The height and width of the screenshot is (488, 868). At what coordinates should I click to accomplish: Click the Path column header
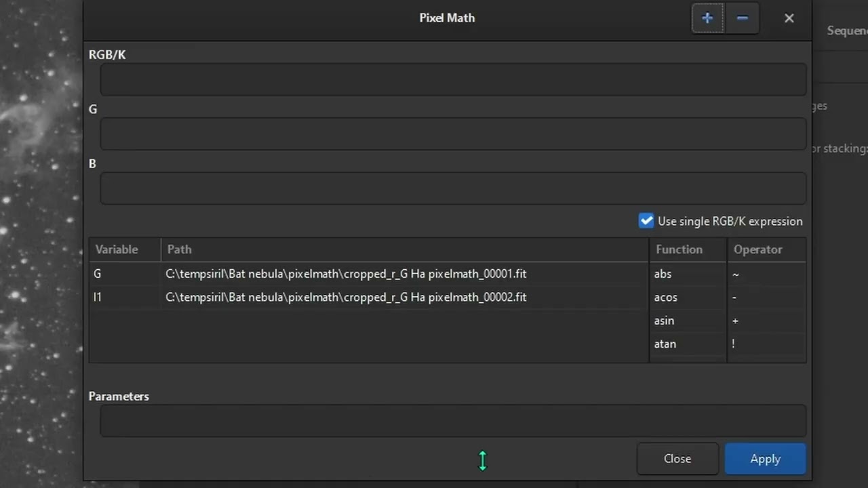point(405,249)
